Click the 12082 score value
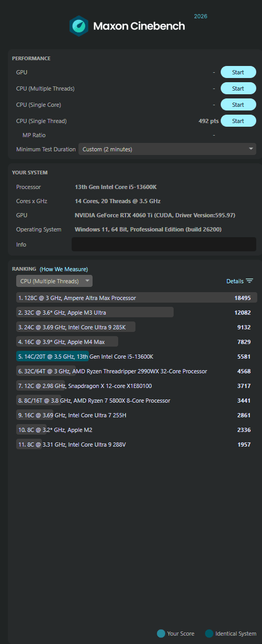 [243, 313]
